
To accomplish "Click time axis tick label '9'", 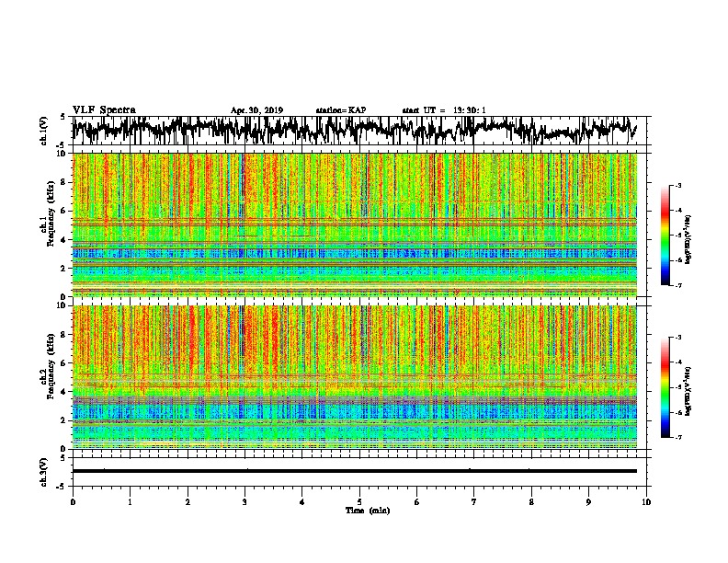I will pos(588,502).
